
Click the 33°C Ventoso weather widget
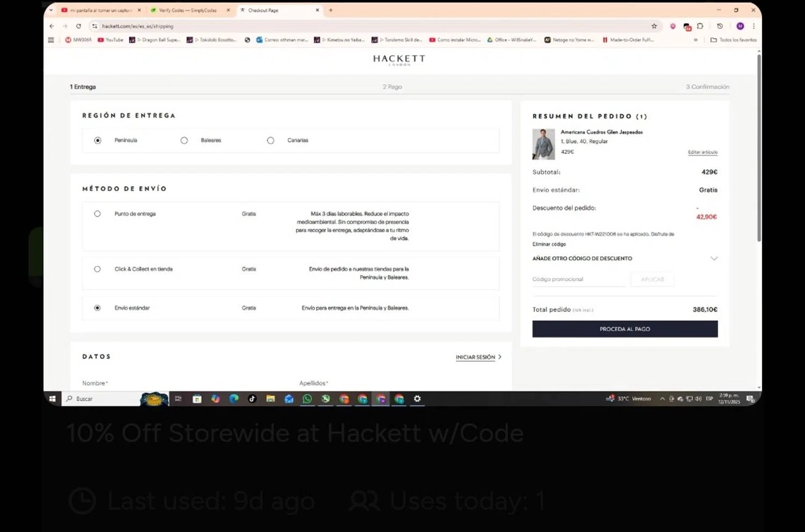tap(628, 398)
